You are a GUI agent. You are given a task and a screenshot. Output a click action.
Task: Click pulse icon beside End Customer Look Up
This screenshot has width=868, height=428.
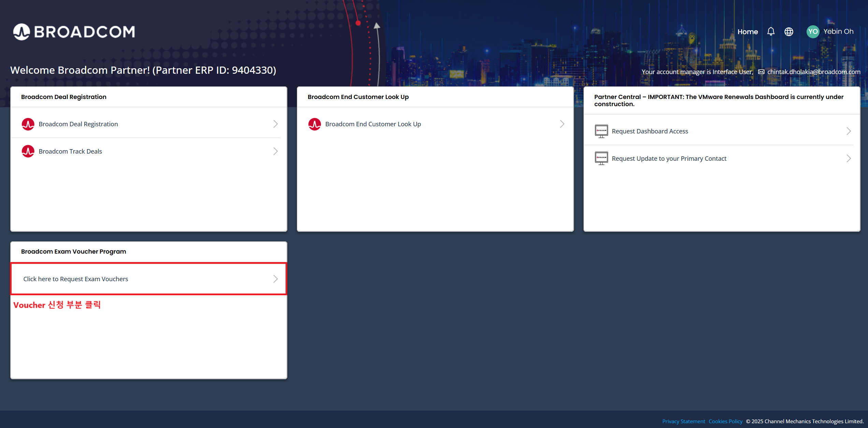tap(315, 124)
